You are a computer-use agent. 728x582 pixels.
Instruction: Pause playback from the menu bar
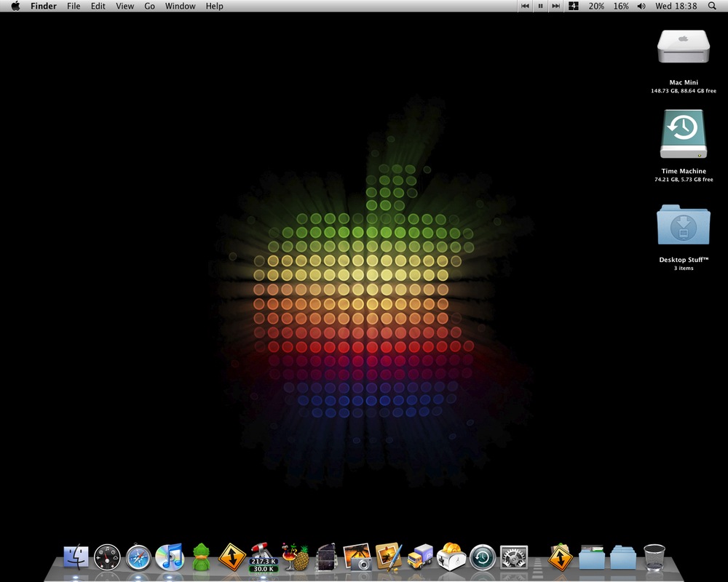pos(540,6)
